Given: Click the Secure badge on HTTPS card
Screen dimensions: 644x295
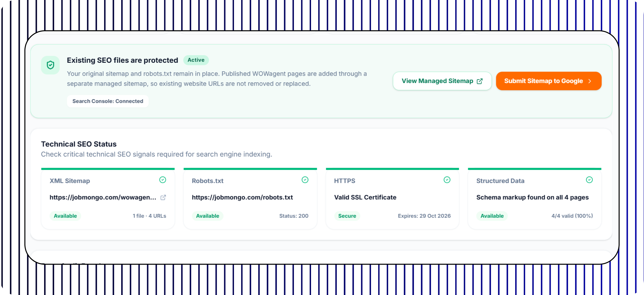Looking at the screenshot, I should tap(347, 216).
